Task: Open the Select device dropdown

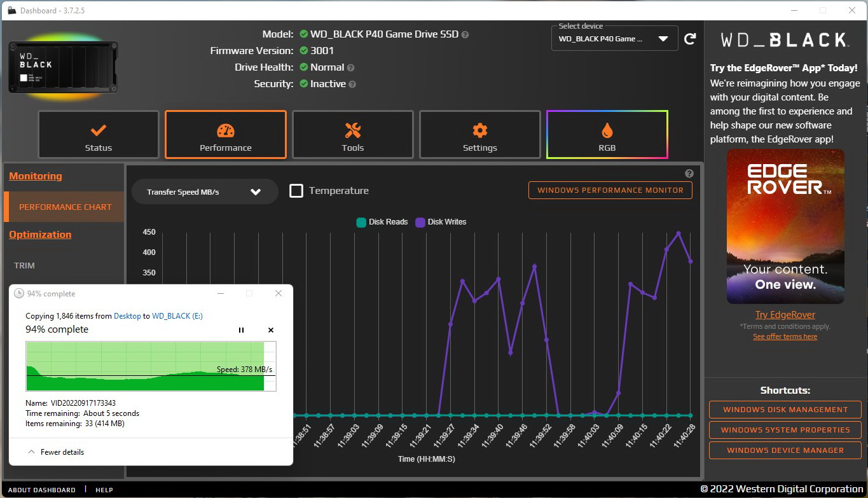Action: (614, 39)
